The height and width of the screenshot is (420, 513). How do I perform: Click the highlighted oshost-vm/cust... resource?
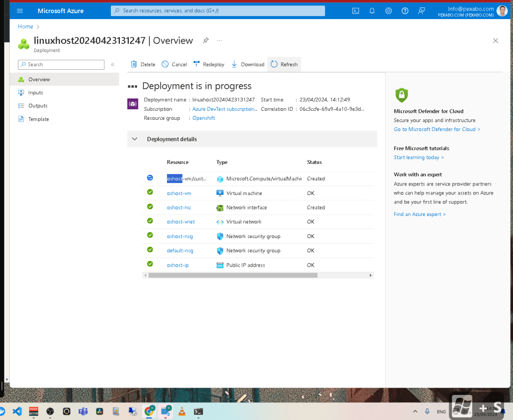coord(187,178)
